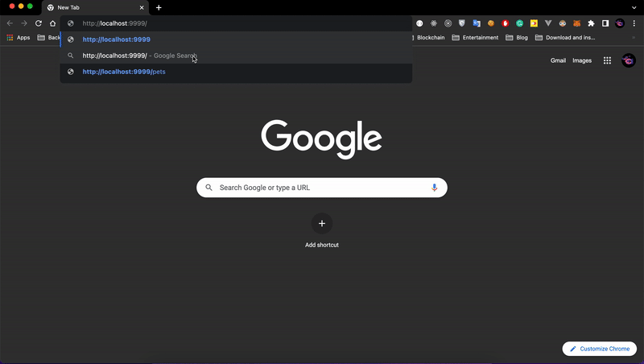Open the Blockchain bookmarks folder
The height and width of the screenshot is (364, 644).
coord(428,37)
